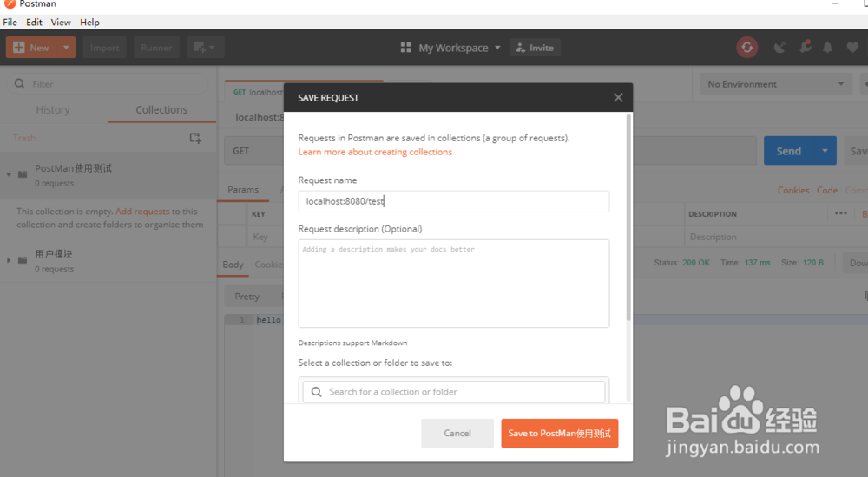Click the satellite capture requests icon
Image resolution: width=868 pixels, height=477 pixels.
tap(779, 48)
